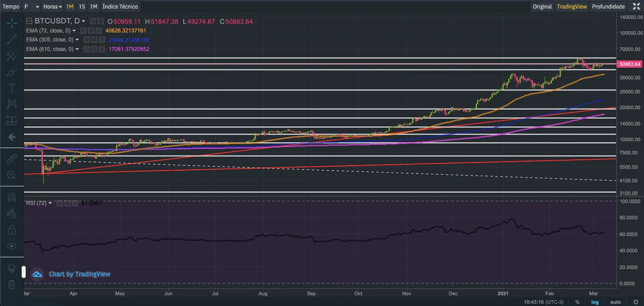
Task: Hide the EMA 305 indicator
Action: (x=87, y=40)
